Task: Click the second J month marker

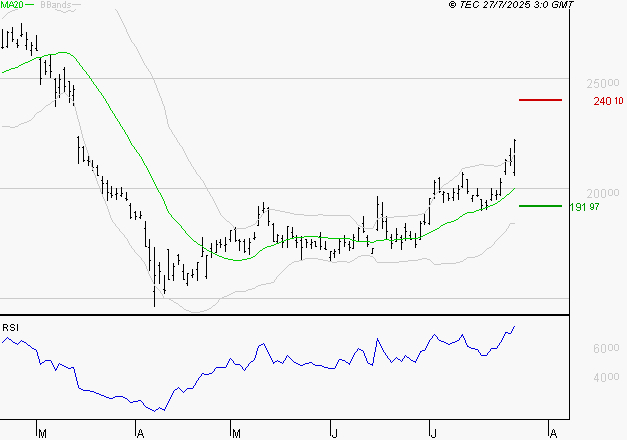Action: pyautogui.click(x=433, y=434)
